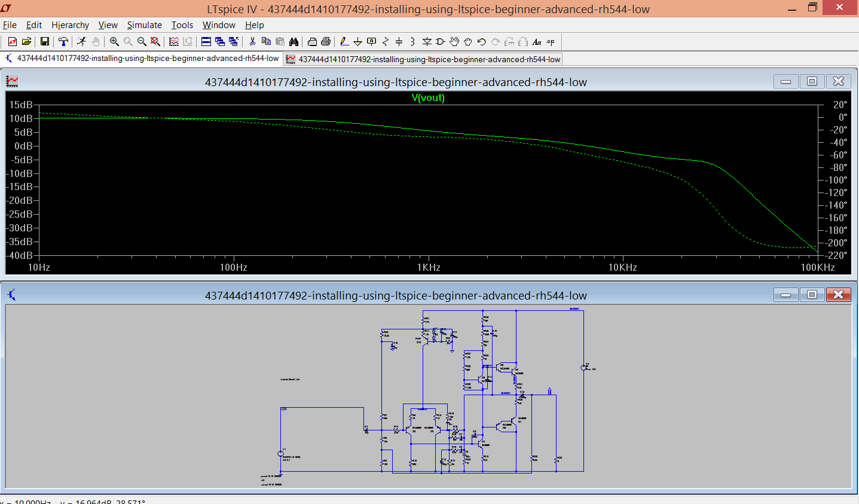Maximize the waveform plot pane
The width and height of the screenshot is (859, 504).
tap(812, 81)
